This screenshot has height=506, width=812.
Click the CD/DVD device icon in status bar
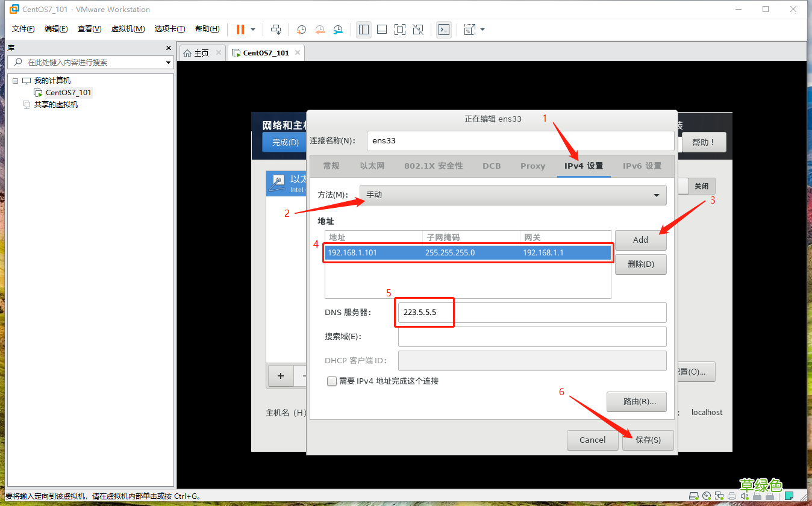coord(707,496)
